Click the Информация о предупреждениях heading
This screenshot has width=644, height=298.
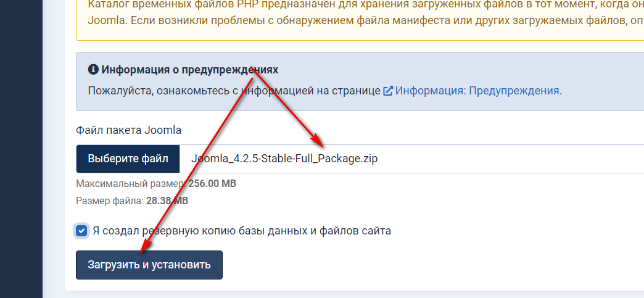[x=190, y=69]
